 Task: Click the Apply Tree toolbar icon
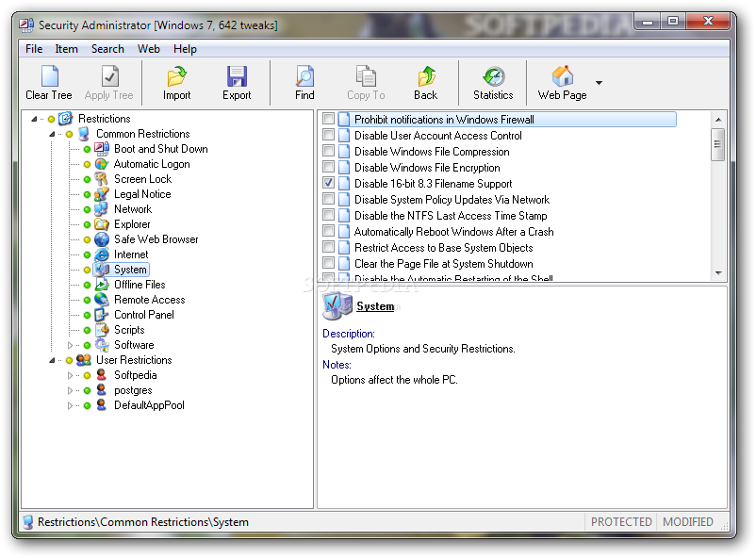pyautogui.click(x=109, y=76)
